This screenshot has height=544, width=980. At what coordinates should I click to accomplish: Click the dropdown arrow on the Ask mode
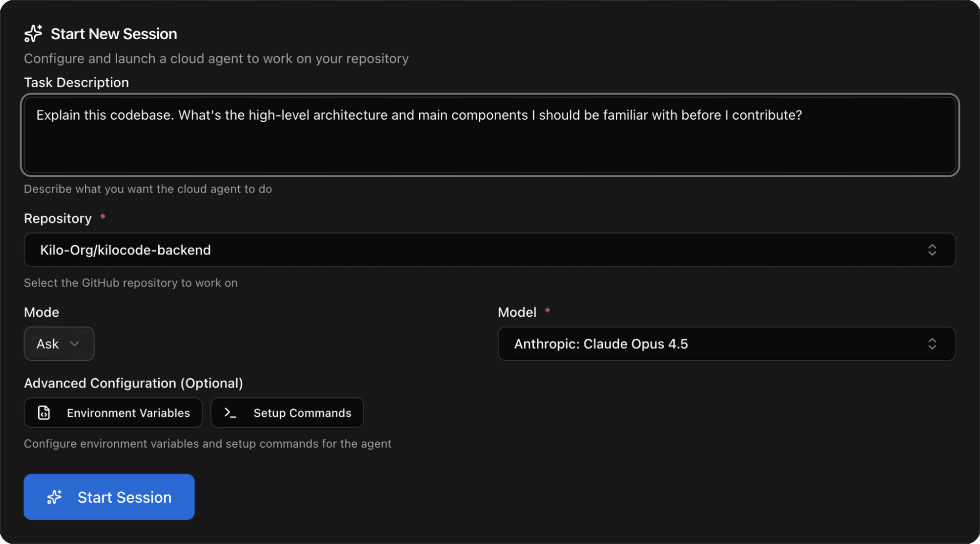point(75,343)
